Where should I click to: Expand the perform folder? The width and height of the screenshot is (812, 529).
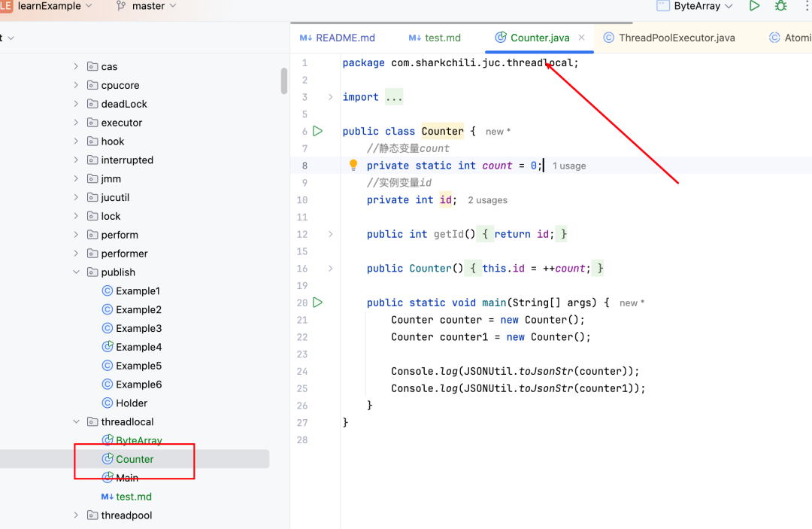click(x=76, y=235)
